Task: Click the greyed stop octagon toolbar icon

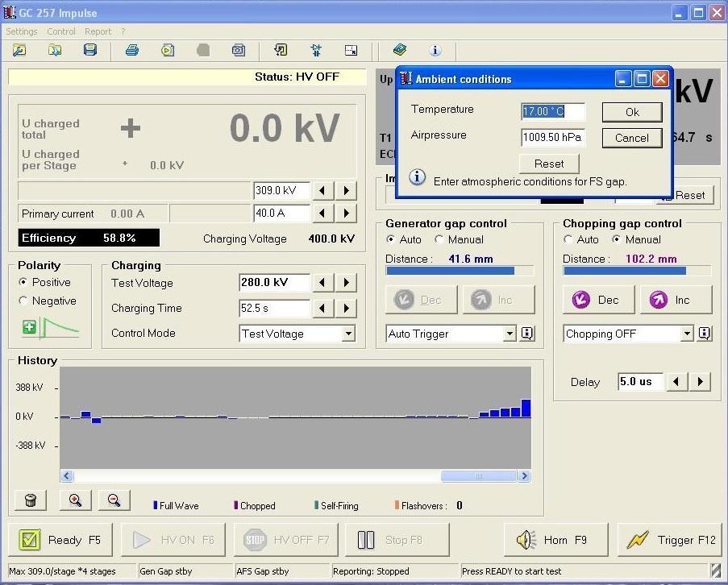Action: (203, 50)
